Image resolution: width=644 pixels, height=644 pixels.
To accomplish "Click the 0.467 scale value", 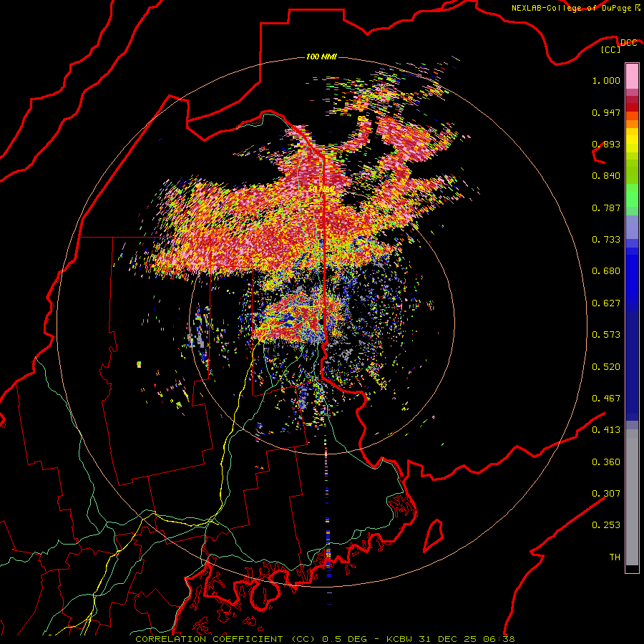I will click(x=606, y=399).
